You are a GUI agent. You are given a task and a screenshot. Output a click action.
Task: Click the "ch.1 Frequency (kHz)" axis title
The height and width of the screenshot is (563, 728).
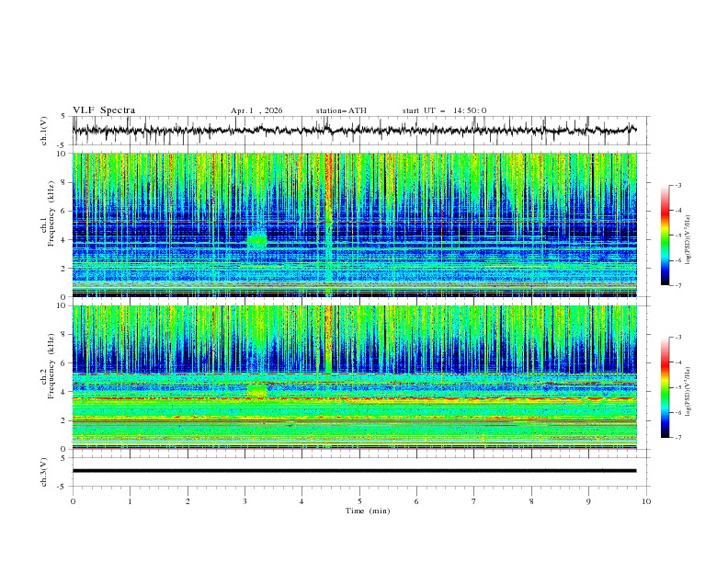click(48, 214)
